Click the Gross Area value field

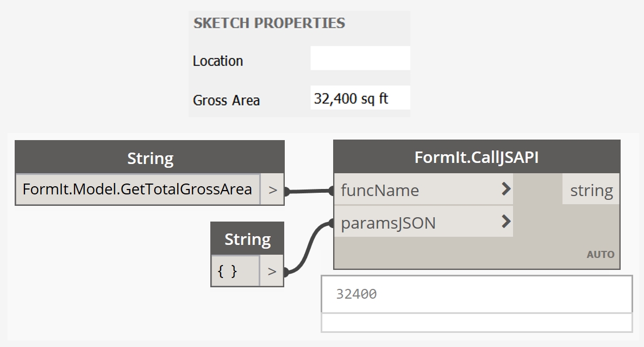click(x=360, y=98)
